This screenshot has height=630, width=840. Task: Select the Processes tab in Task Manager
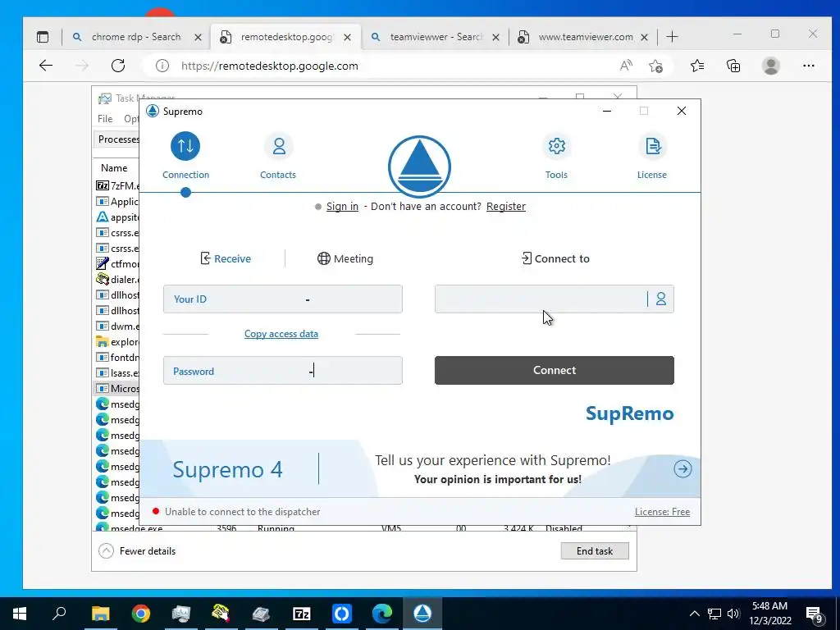point(117,139)
